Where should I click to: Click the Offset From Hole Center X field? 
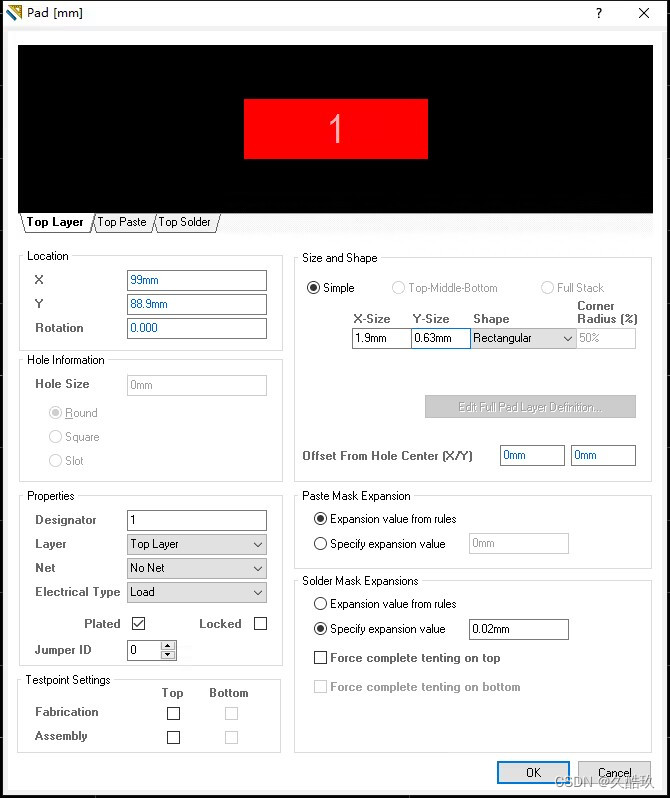(532, 455)
